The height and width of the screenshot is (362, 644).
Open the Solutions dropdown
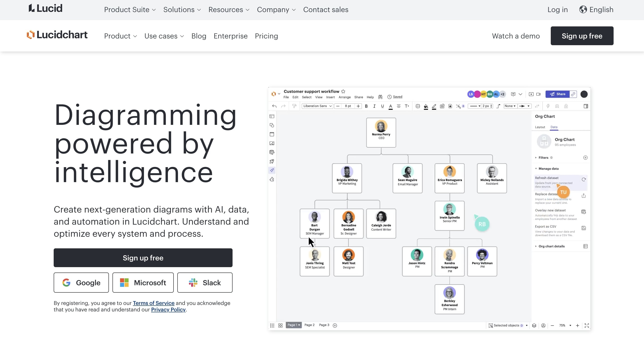[x=182, y=9]
